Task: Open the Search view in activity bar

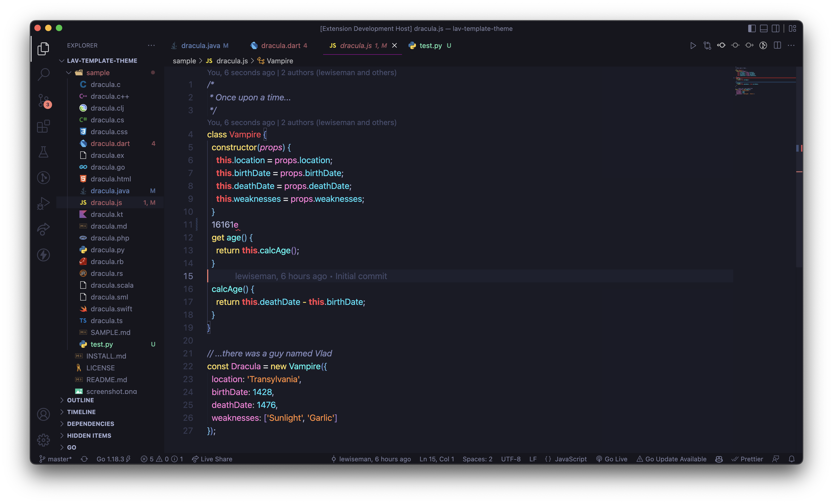Action: pyautogui.click(x=43, y=74)
